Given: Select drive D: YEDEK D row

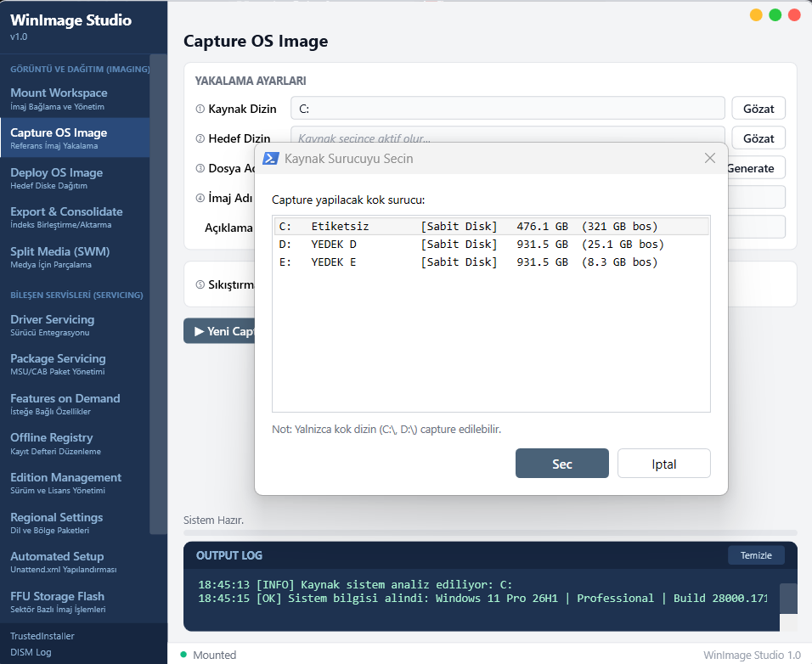Looking at the screenshot, I should (491, 245).
